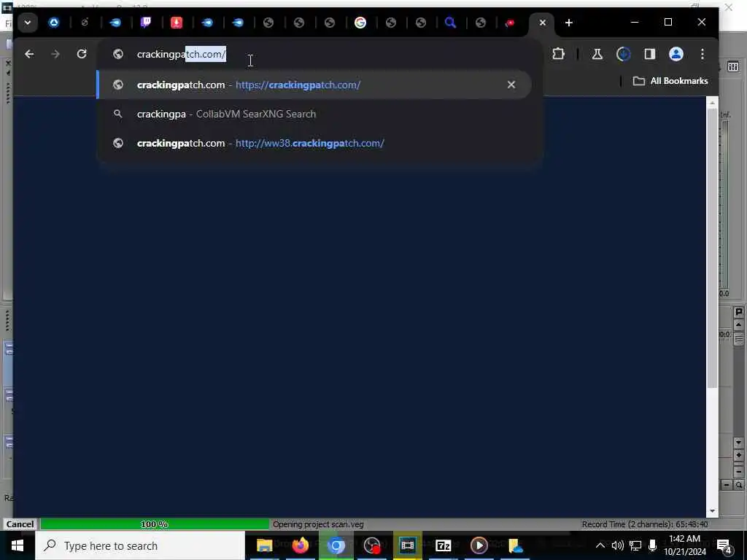Open the clock showing 1:42 AM
747x560 pixels.
[x=684, y=545]
